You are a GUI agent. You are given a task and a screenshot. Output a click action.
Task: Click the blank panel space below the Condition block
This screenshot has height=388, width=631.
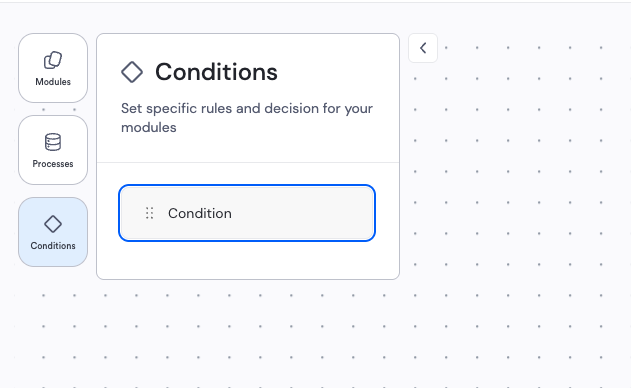tap(247, 260)
